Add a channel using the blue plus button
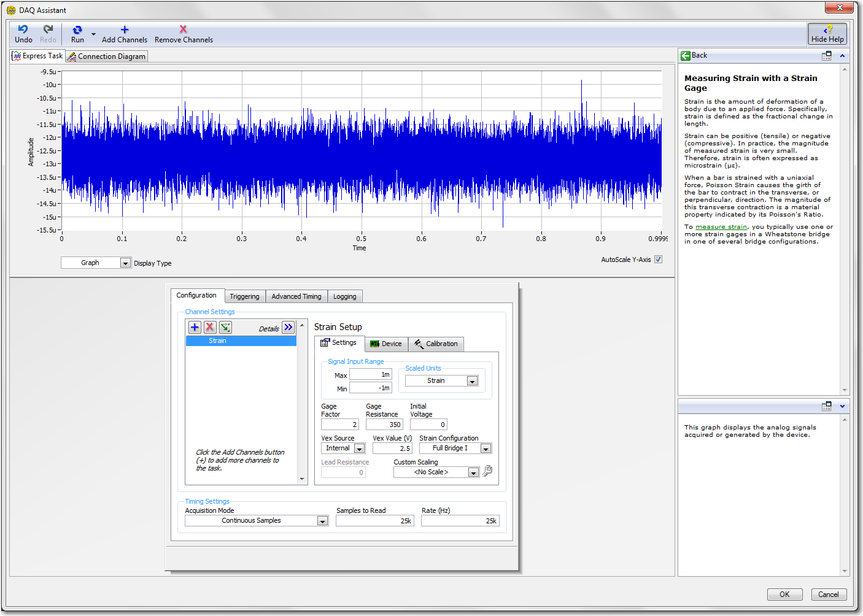 195,328
